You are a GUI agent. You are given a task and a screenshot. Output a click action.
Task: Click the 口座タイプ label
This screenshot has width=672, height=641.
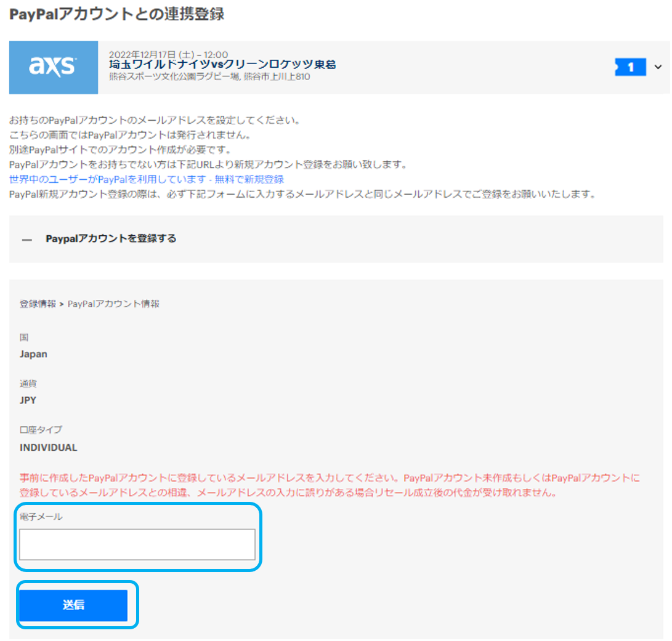coord(41,429)
